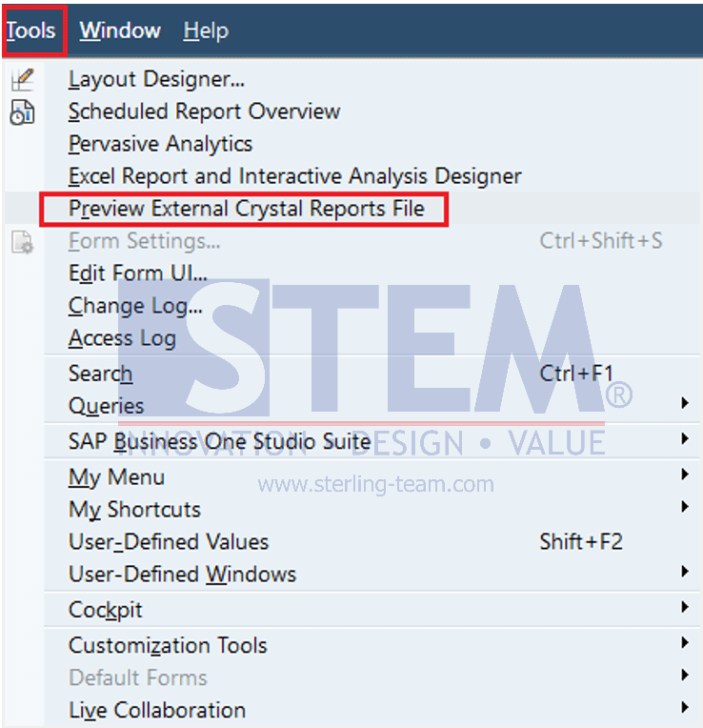Open Edit Form UI...
Screen dimensions: 703x728
tap(138, 273)
